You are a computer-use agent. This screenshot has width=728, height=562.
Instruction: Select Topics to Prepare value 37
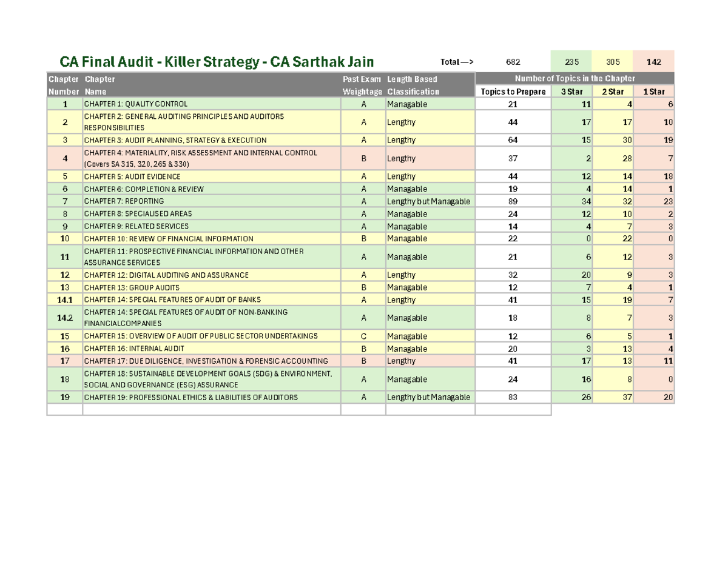tap(513, 158)
